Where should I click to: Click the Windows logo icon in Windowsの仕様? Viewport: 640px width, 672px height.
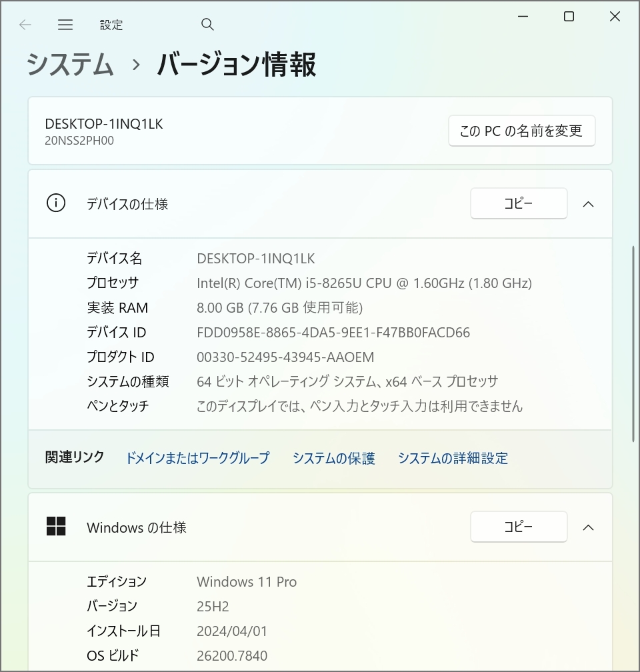pyautogui.click(x=56, y=527)
